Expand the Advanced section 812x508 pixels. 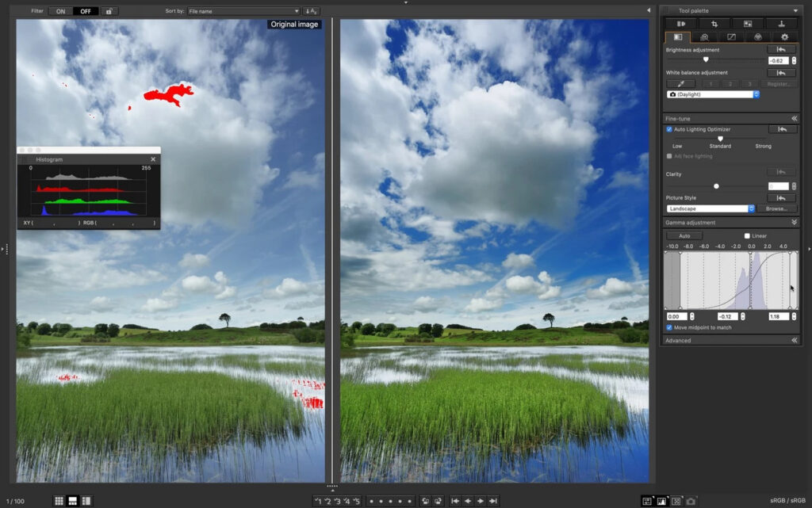point(794,341)
